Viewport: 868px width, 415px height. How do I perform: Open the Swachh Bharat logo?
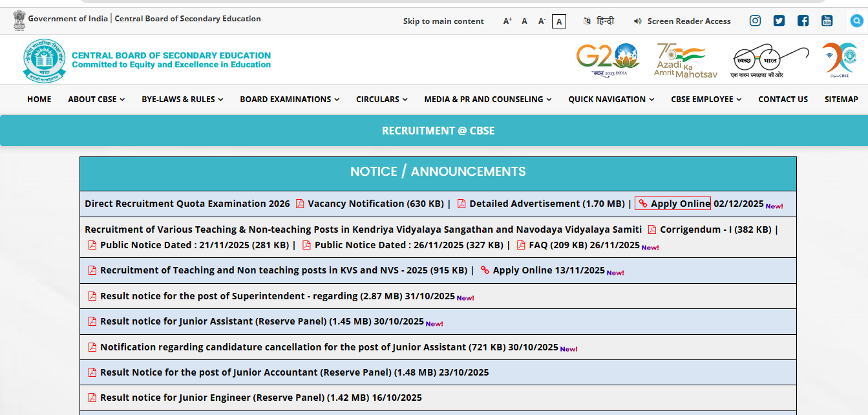click(x=769, y=60)
